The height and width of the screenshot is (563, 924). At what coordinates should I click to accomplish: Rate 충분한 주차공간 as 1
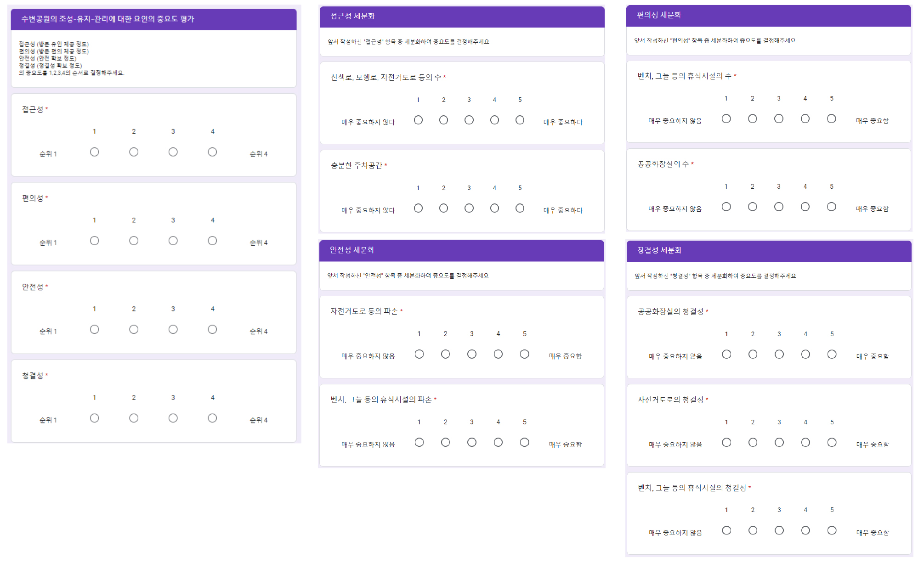pyautogui.click(x=418, y=208)
